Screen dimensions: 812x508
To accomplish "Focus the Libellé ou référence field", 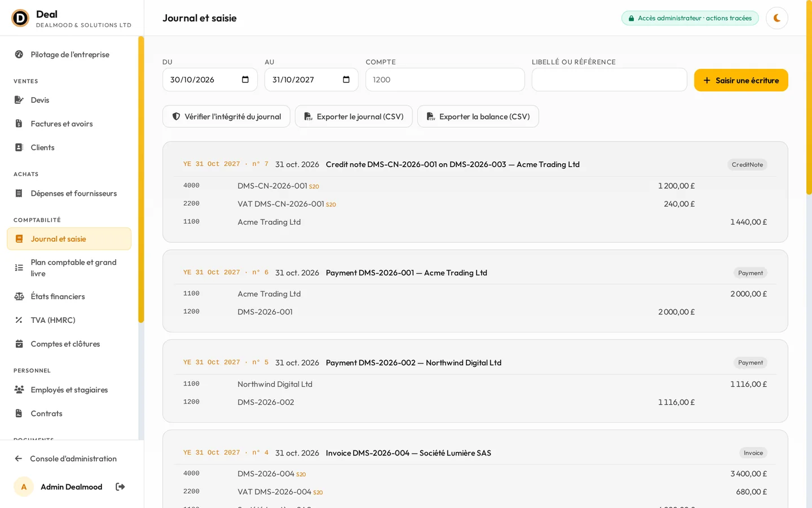I will click(609, 80).
